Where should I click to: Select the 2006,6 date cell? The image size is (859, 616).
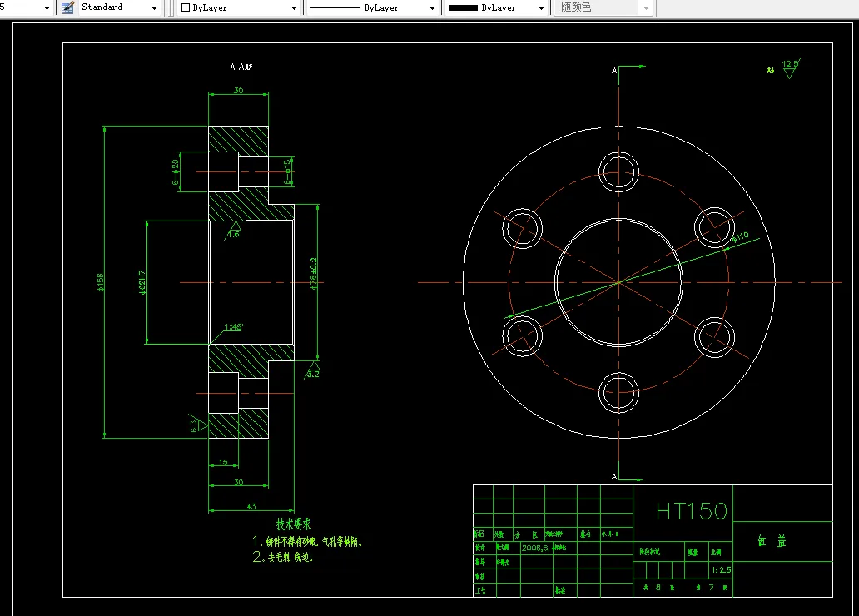click(536, 548)
